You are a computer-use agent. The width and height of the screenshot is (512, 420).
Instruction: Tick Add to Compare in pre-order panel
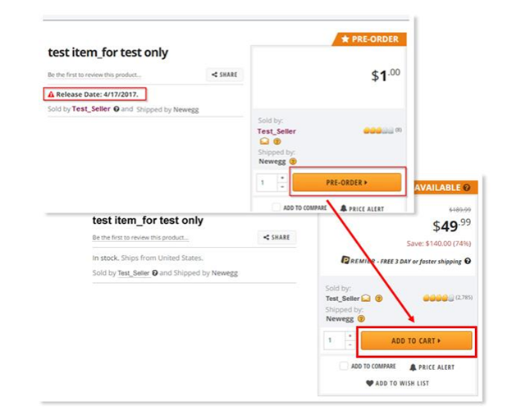pyautogui.click(x=277, y=208)
